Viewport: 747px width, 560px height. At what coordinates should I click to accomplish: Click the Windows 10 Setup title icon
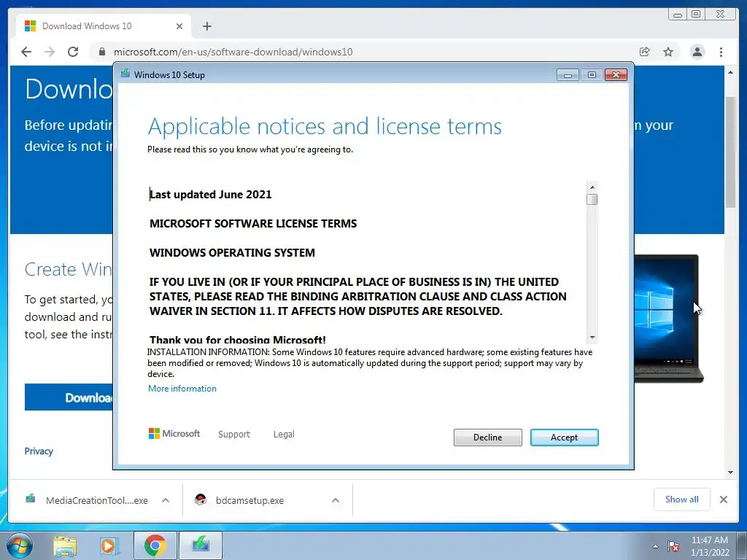(x=125, y=74)
